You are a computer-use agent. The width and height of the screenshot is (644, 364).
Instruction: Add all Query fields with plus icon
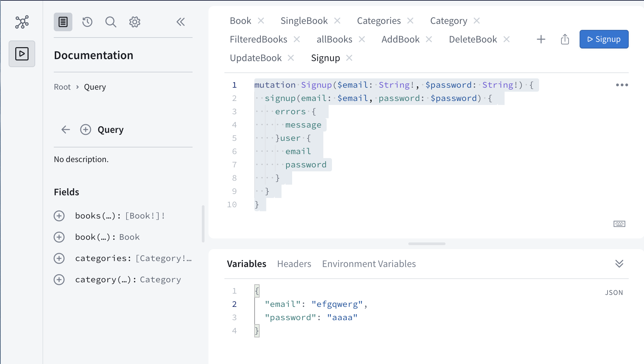(86, 130)
